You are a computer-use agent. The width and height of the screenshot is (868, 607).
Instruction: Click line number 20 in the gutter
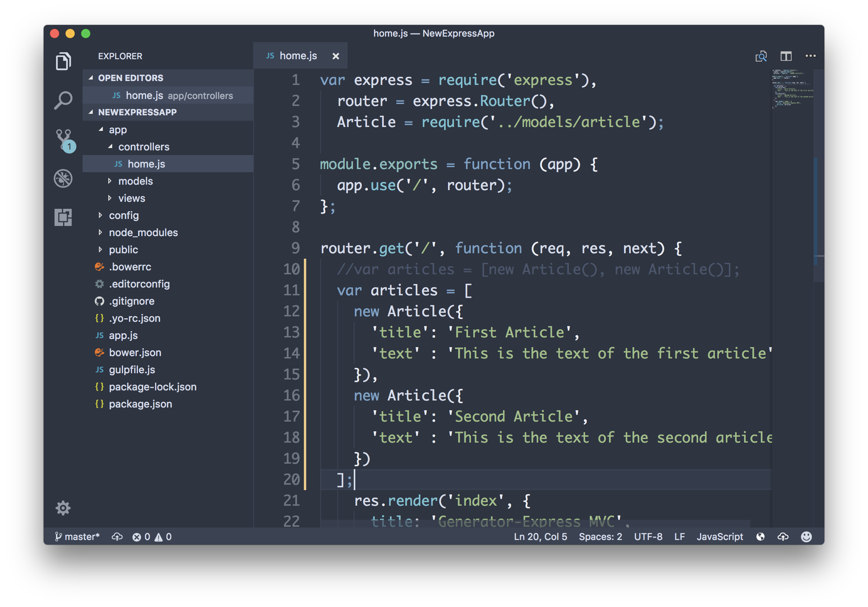coord(292,479)
